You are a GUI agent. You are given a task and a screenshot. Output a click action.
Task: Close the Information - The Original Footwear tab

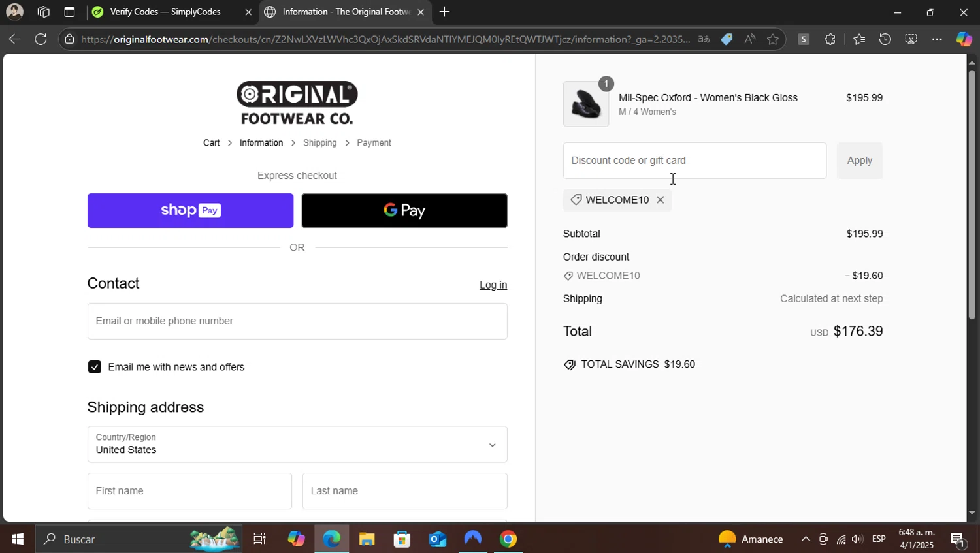(x=420, y=12)
